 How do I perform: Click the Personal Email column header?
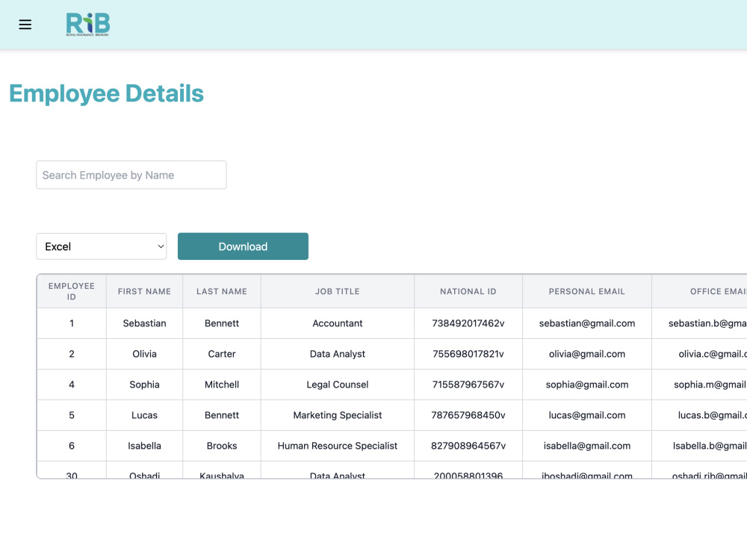[x=587, y=291]
